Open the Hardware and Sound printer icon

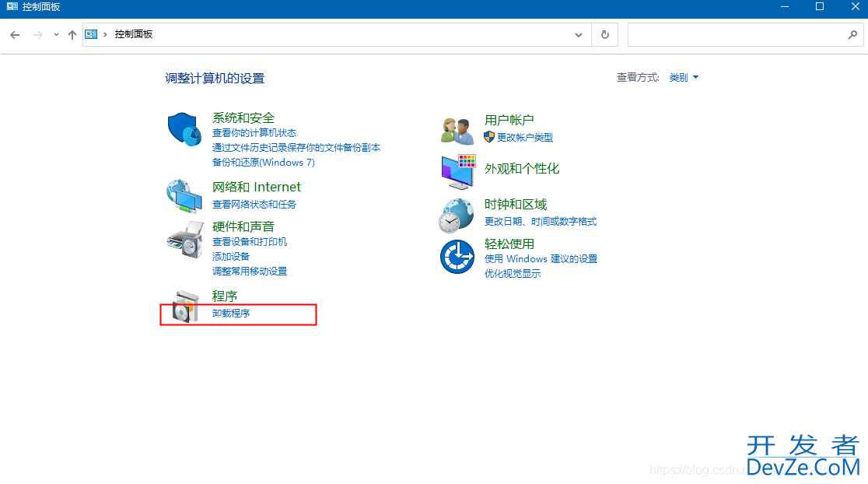tap(185, 239)
